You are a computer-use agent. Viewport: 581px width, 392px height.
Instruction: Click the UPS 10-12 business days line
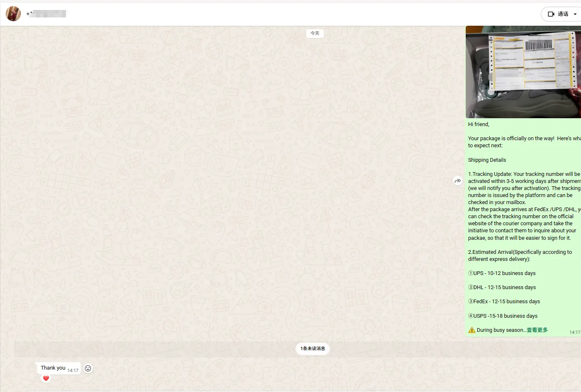(x=502, y=273)
